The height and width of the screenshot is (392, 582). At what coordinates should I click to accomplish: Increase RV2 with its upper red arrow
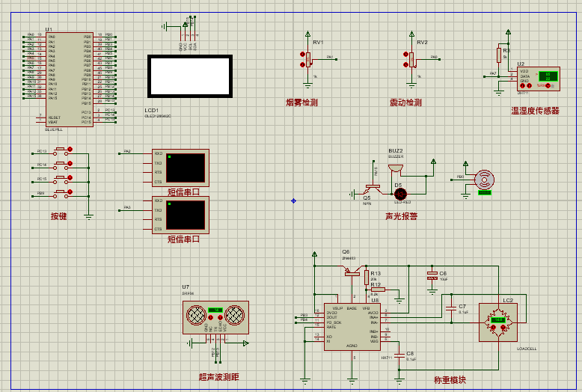click(405, 55)
